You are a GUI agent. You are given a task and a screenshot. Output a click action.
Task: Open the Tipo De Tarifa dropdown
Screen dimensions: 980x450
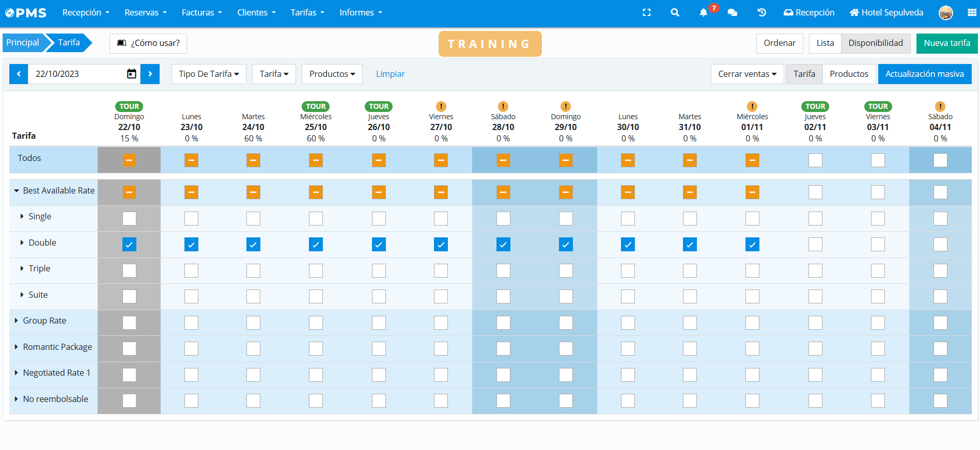tap(209, 74)
